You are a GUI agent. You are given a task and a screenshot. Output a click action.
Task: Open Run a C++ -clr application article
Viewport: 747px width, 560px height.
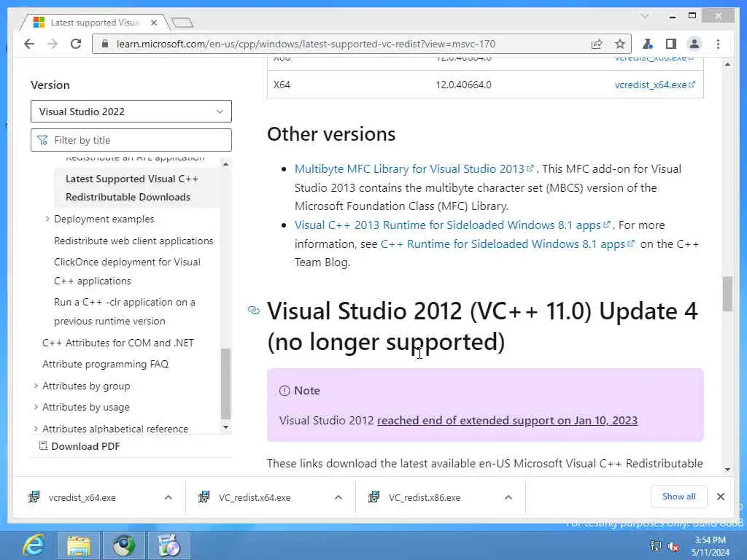point(124,311)
